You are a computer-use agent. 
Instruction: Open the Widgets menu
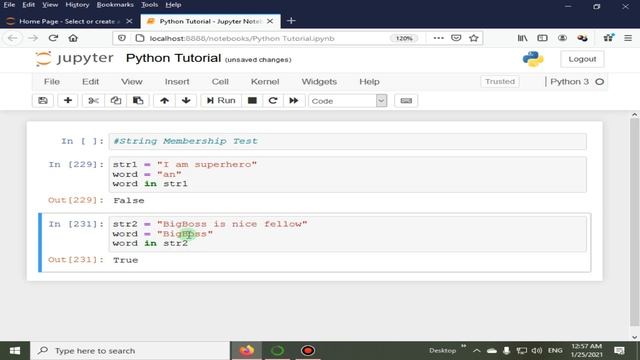319,82
